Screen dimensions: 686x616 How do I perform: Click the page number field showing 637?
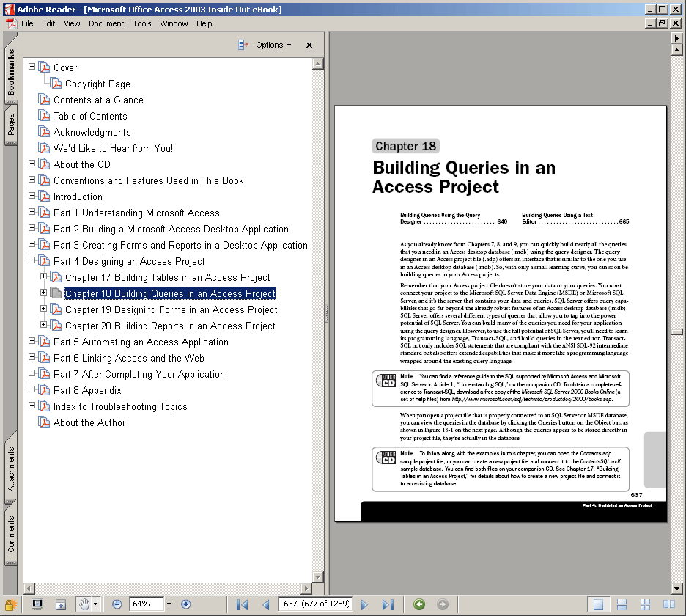pos(316,604)
